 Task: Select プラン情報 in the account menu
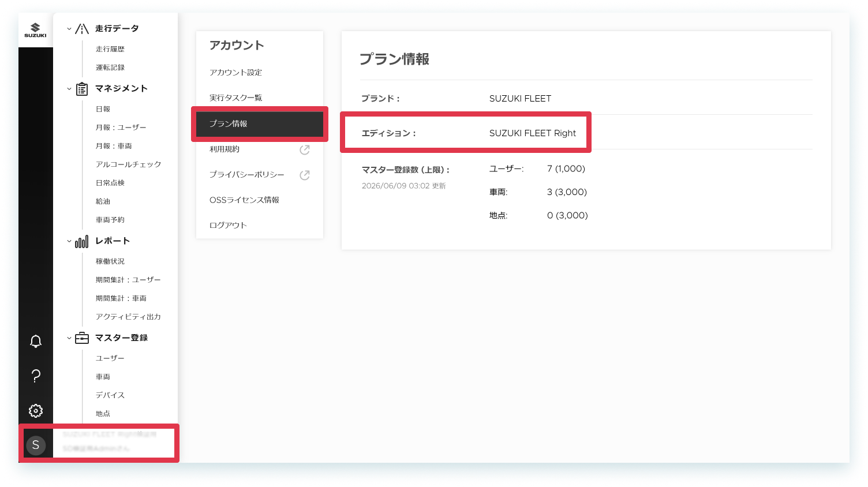(x=260, y=123)
